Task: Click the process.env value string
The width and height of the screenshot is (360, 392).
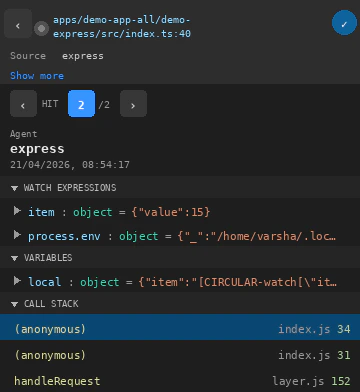Action: point(257,236)
